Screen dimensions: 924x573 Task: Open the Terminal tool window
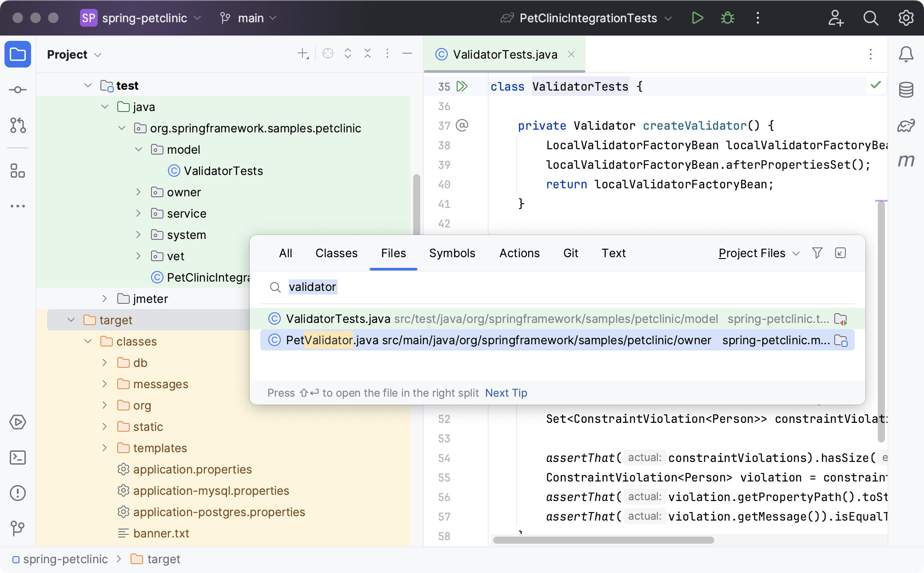(x=18, y=458)
